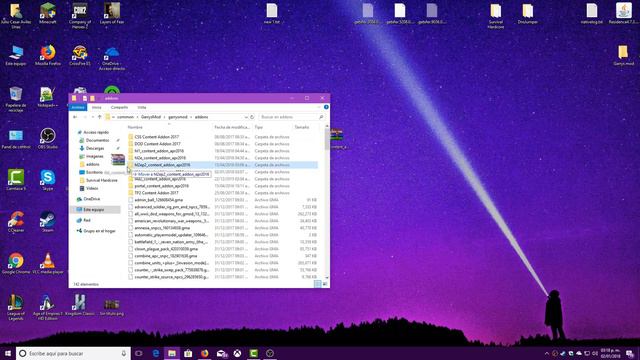Select Grupo en el hogar in navigation pane
The width and height of the screenshot is (640, 360).
pos(99,231)
